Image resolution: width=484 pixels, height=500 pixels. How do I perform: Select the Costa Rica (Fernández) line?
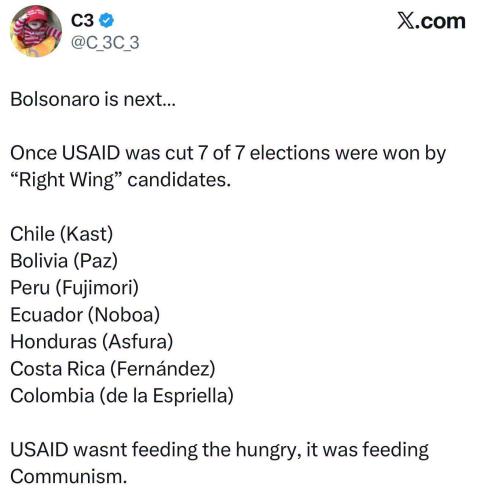113,369
